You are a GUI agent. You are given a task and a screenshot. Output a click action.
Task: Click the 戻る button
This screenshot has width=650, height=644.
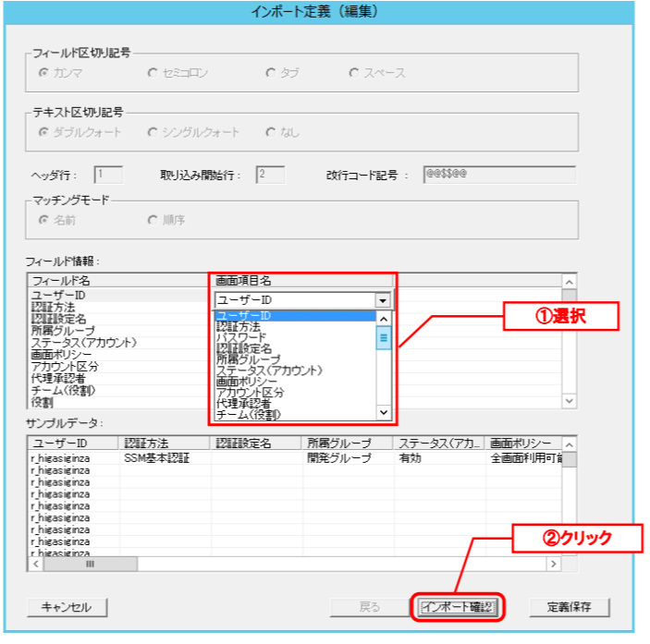[x=370, y=608]
